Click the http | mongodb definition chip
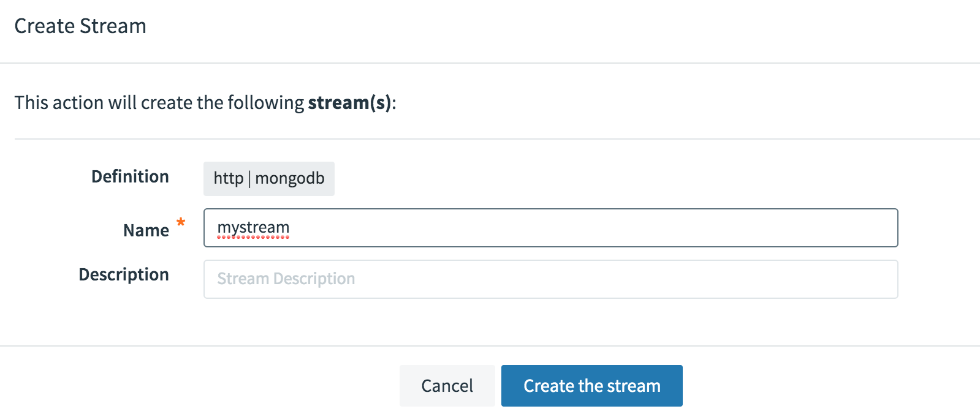The height and width of the screenshot is (417, 980). click(268, 178)
